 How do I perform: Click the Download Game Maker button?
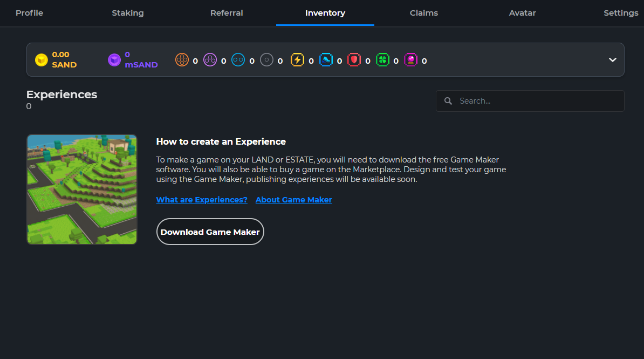(x=210, y=232)
